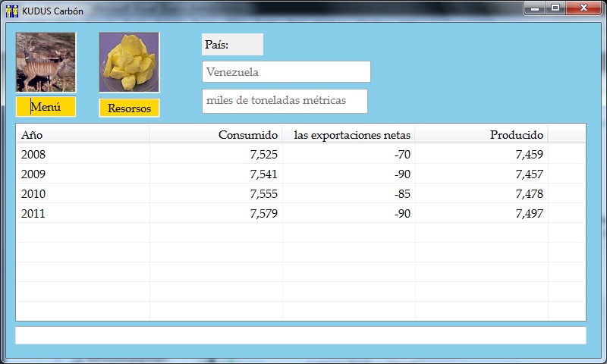The width and height of the screenshot is (607, 364).
Task: Maximize the KUDUS Carbón window
Action: [555, 8]
